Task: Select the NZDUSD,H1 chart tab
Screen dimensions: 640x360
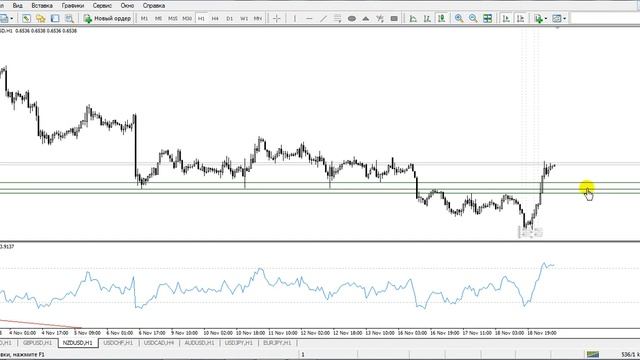Action: 78,343
